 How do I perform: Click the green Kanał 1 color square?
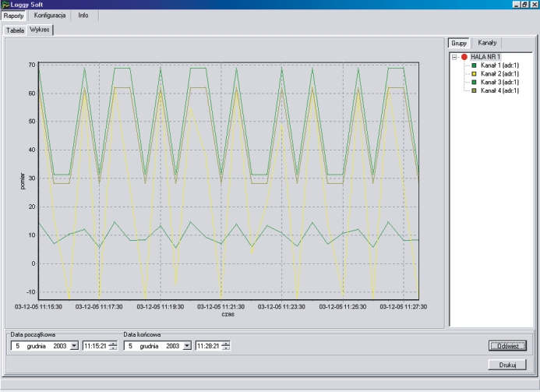click(475, 65)
